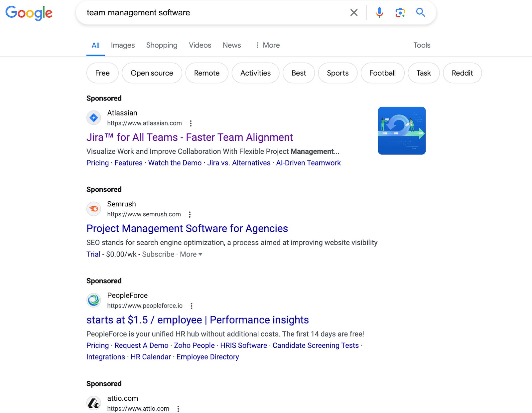Open HRIS Software sitelink
The height and width of the screenshot is (413, 532).
pyautogui.click(x=243, y=345)
